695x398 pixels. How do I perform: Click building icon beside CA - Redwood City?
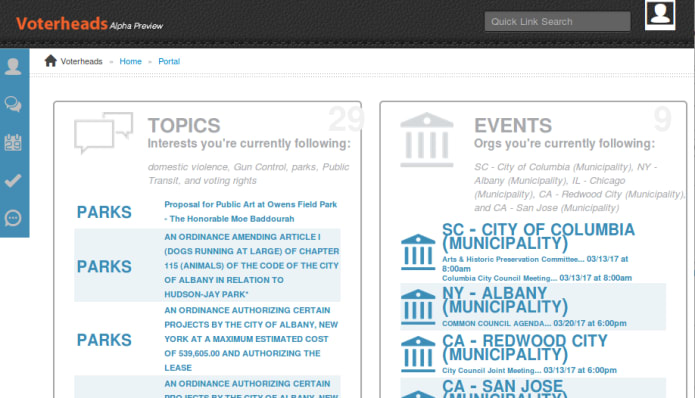[x=418, y=354]
